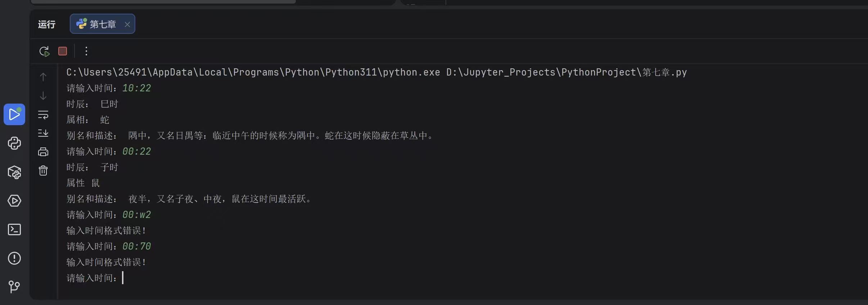The image size is (868, 305).
Task: Jump down the stack trace arrow
Action: 43,96
